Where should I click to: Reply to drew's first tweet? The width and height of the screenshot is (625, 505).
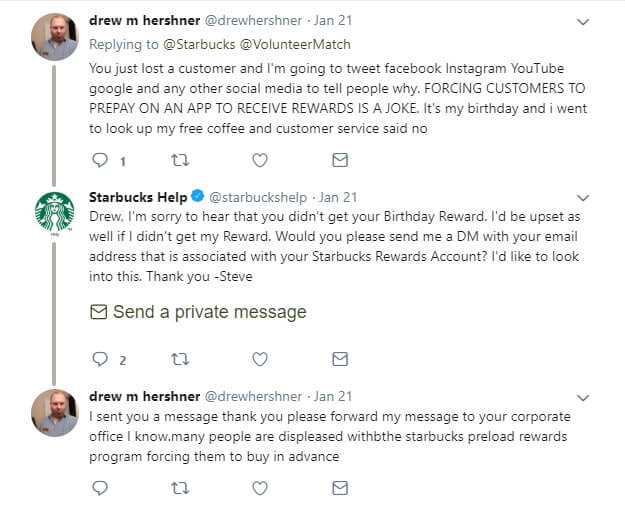(x=99, y=160)
